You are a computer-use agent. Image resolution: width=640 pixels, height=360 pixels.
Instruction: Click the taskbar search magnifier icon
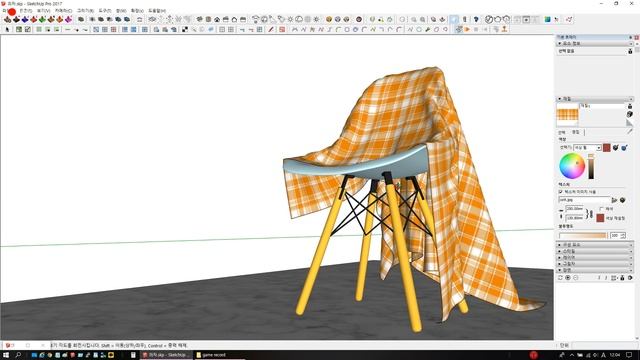pyautogui.click(x=18, y=355)
